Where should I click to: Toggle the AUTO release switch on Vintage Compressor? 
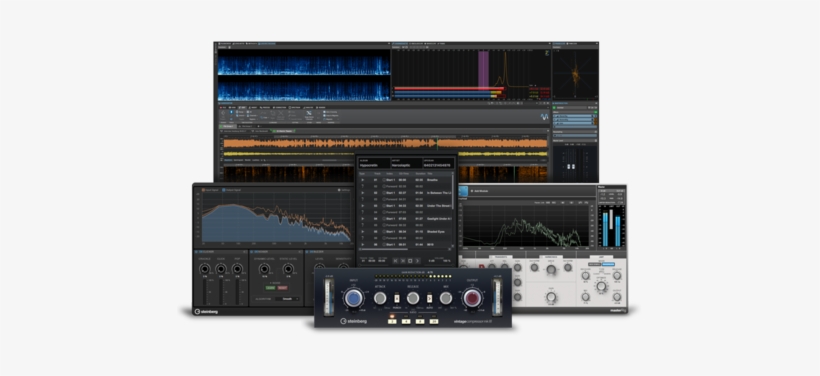click(429, 299)
